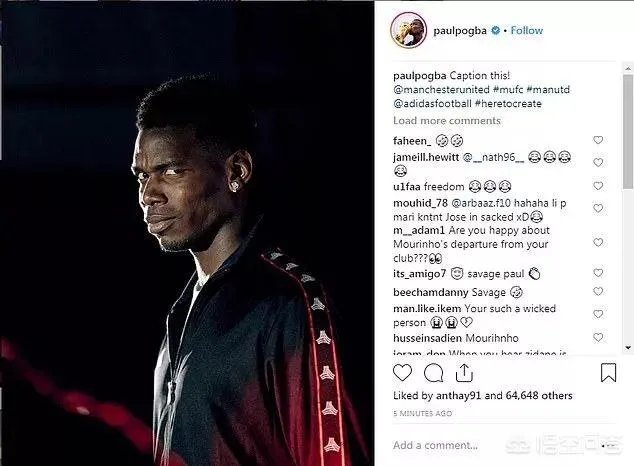Like husseinsadien's Mourihnho comment heart
Screen dimensions: 634x466
pos(598,337)
